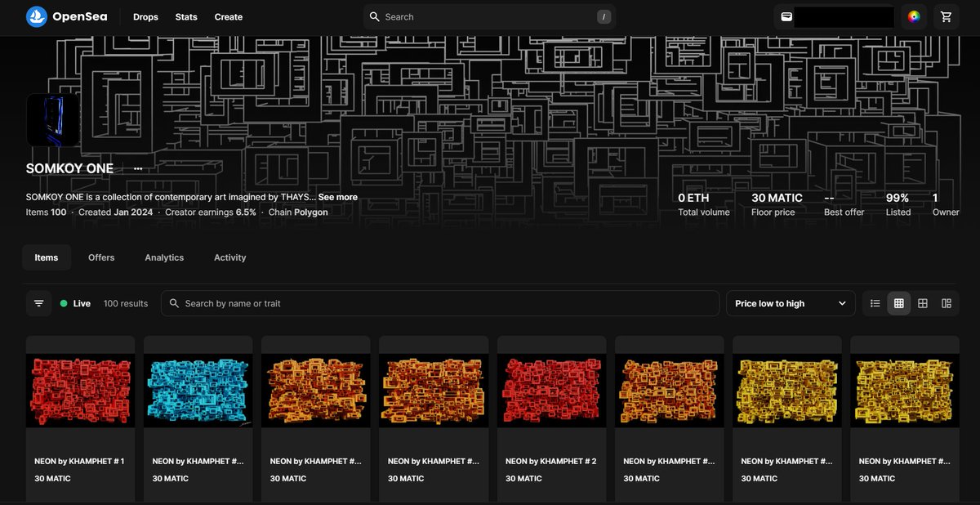Open the Stats menu
This screenshot has width=980, height=505.
(x=186, y=16)
